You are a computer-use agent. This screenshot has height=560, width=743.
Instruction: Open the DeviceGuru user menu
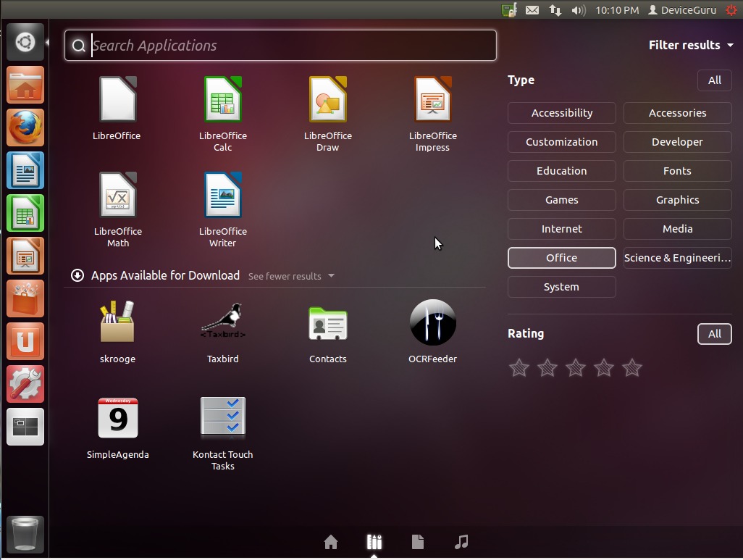pos(682,10)
